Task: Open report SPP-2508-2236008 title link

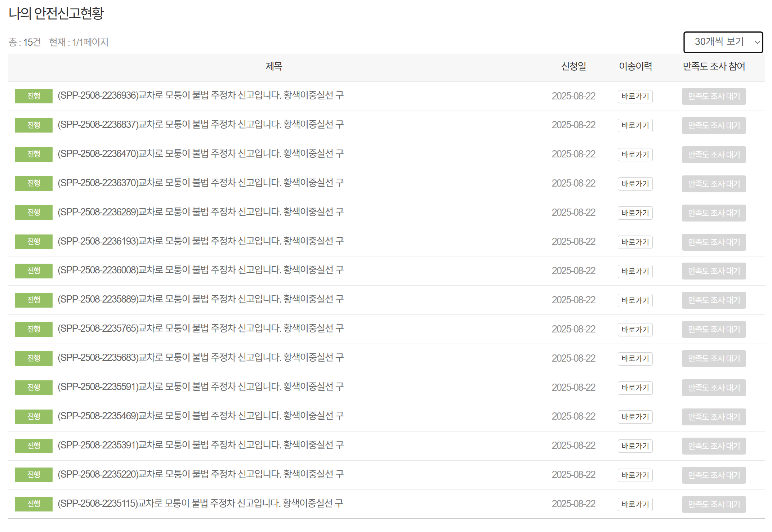Action: [x=201, y=270]
